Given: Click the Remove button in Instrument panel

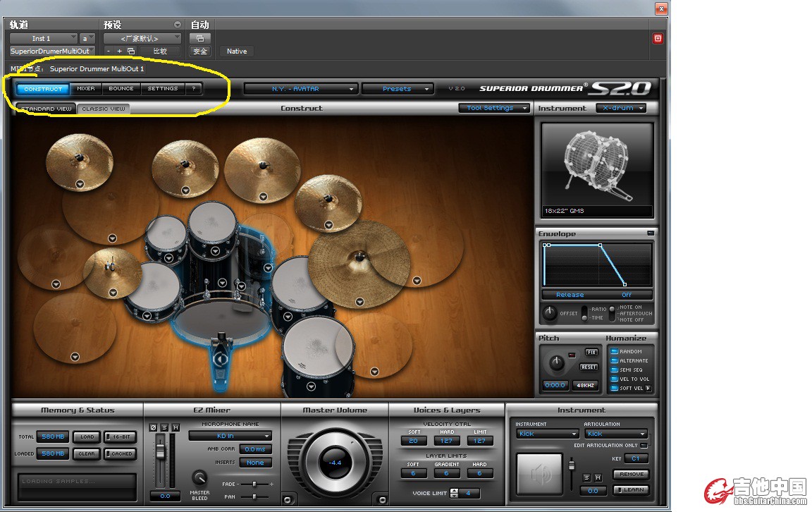Looking at the screenshot, I should tap(631, 474).
